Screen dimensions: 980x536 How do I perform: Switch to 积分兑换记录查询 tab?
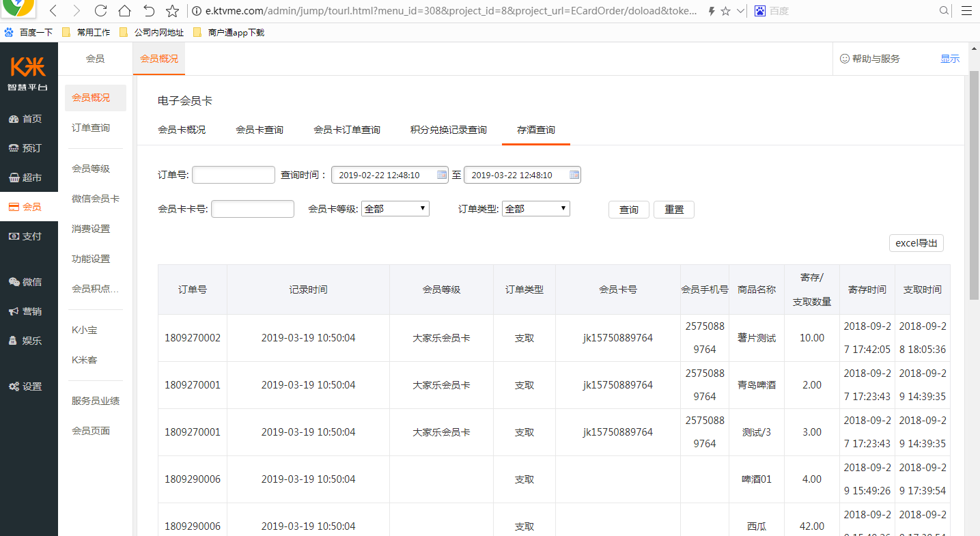point(449,130)
